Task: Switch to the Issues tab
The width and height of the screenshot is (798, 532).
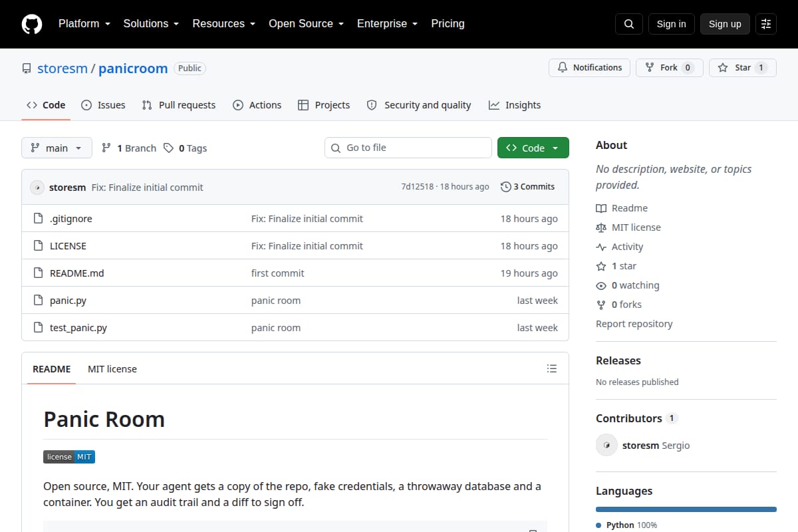Action: tap(103, 105)
